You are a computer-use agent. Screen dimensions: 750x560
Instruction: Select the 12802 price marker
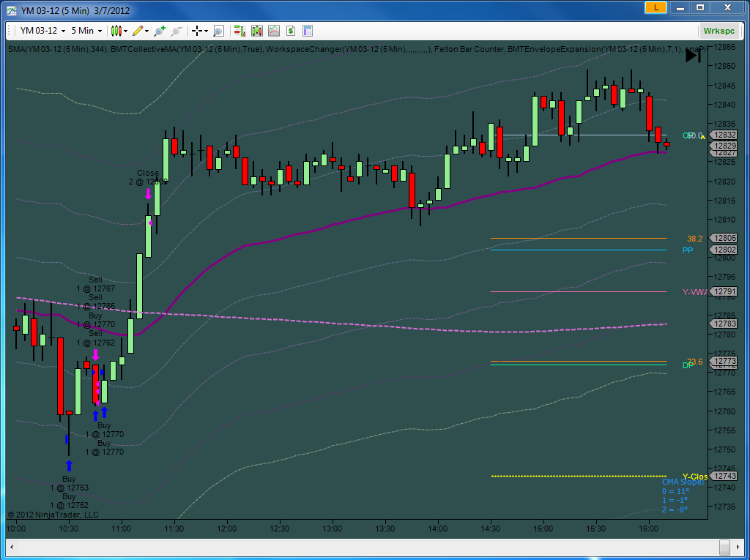pos(723,250)
